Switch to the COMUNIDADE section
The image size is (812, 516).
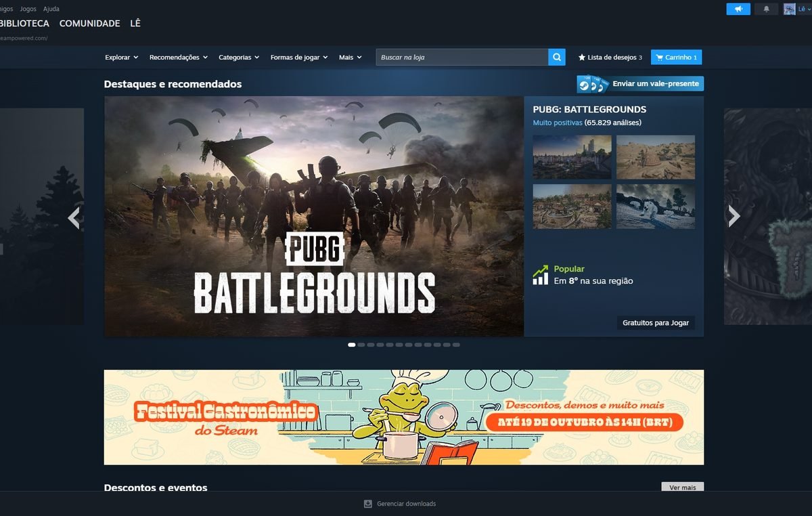point(89,24)
